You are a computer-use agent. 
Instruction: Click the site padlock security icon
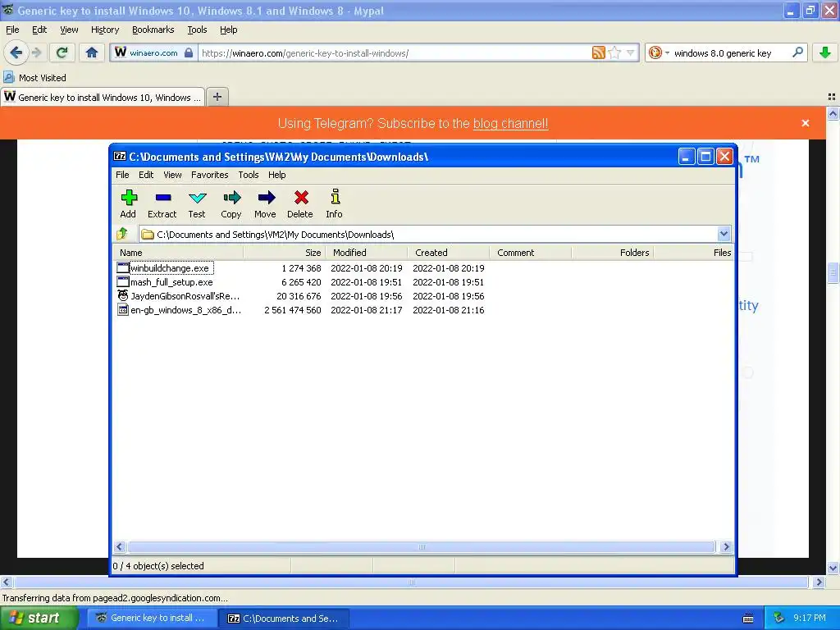pyautogui.click(x=189, y=52)
